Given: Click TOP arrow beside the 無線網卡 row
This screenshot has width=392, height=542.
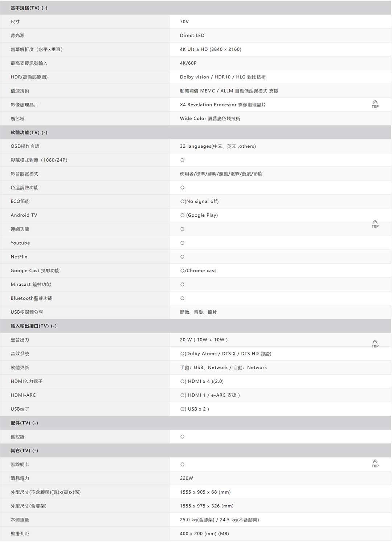Looking at the screenshot, I should [x=375, y=463].
